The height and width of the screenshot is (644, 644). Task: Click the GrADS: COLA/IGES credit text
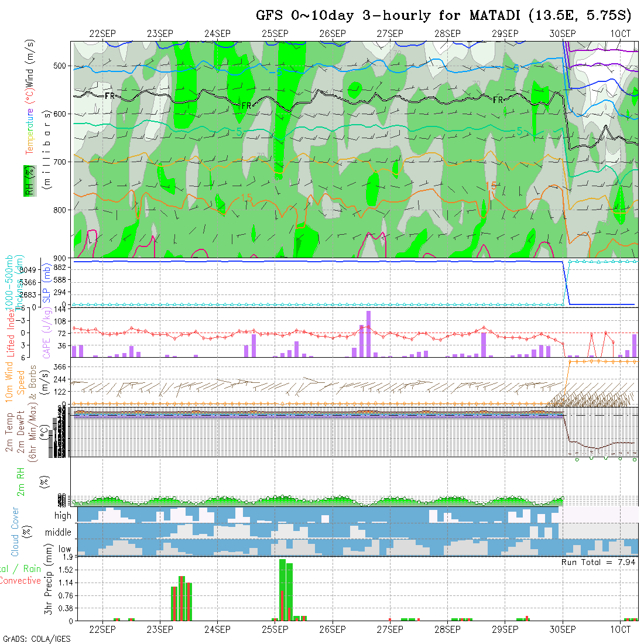pos(36,639)
